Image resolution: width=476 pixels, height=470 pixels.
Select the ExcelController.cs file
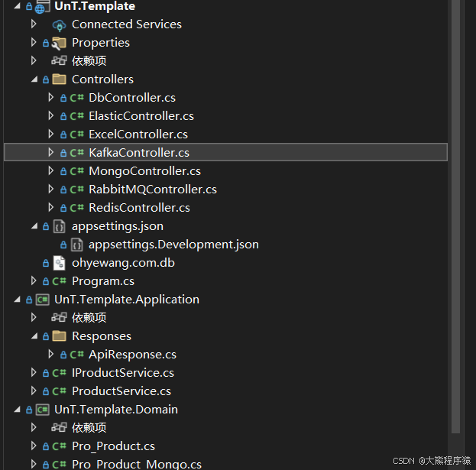click(138, 135)
